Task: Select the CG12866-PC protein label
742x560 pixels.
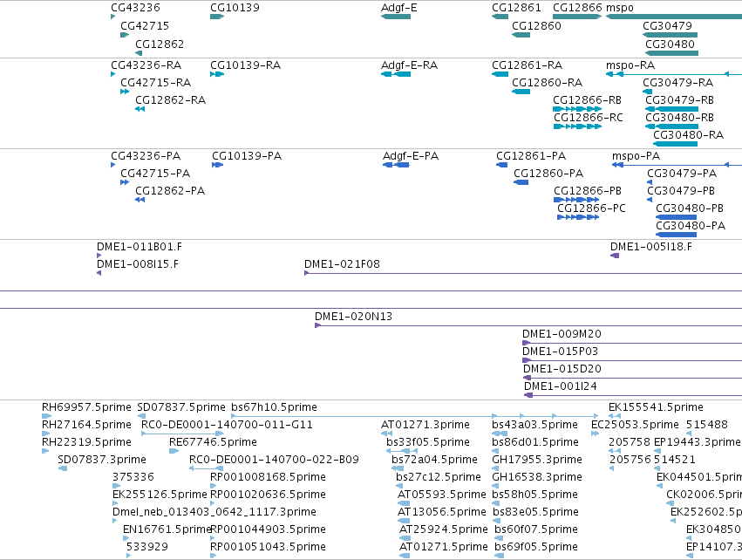Action: pyautogui.click(x=591, y=208)
